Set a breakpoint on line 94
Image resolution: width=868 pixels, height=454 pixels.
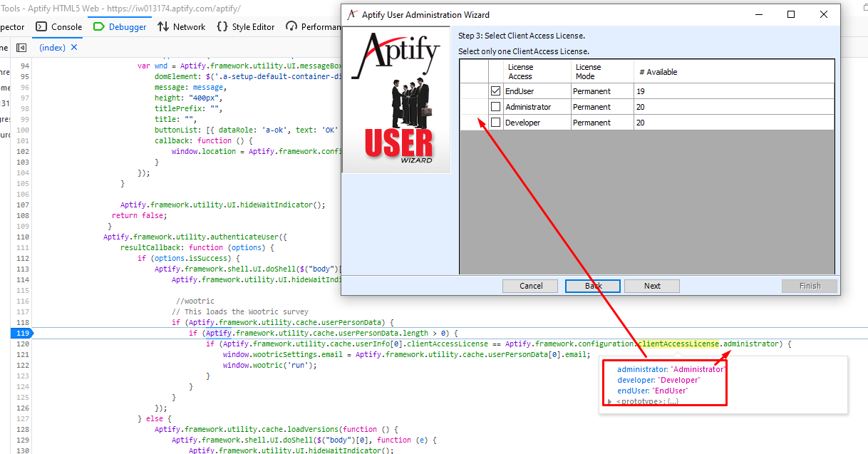coord(25,66)
